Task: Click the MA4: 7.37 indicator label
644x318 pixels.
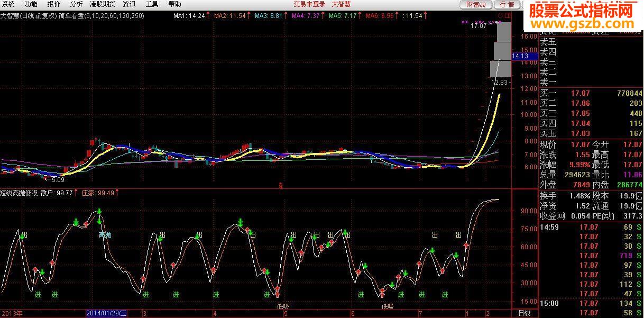Action: pyautogui.click(x=306, y=16)
